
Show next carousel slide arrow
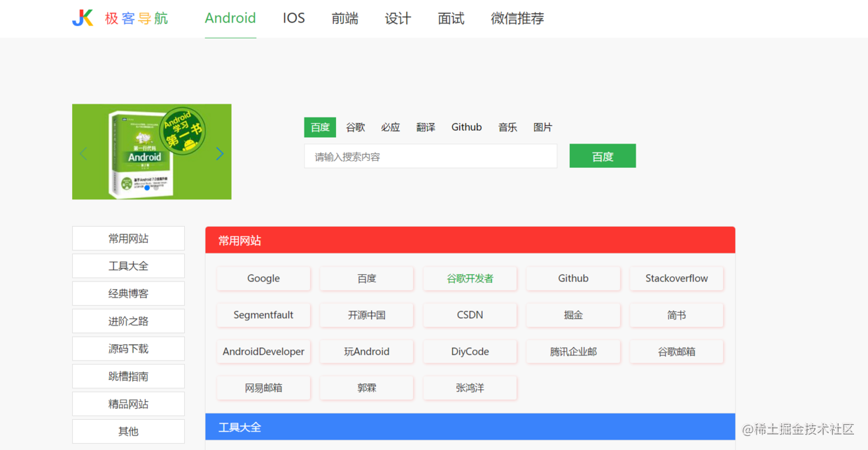(x=220, y=153)
